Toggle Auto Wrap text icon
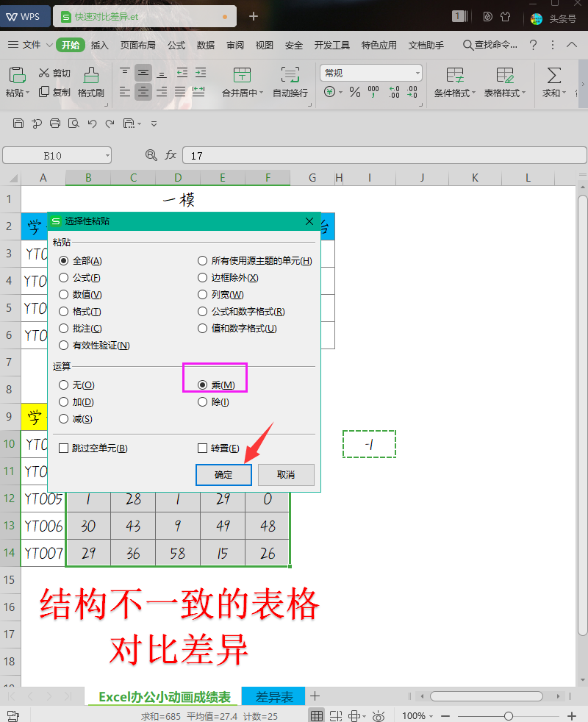The height and width of the screenshot is (722, 588). 290,74
